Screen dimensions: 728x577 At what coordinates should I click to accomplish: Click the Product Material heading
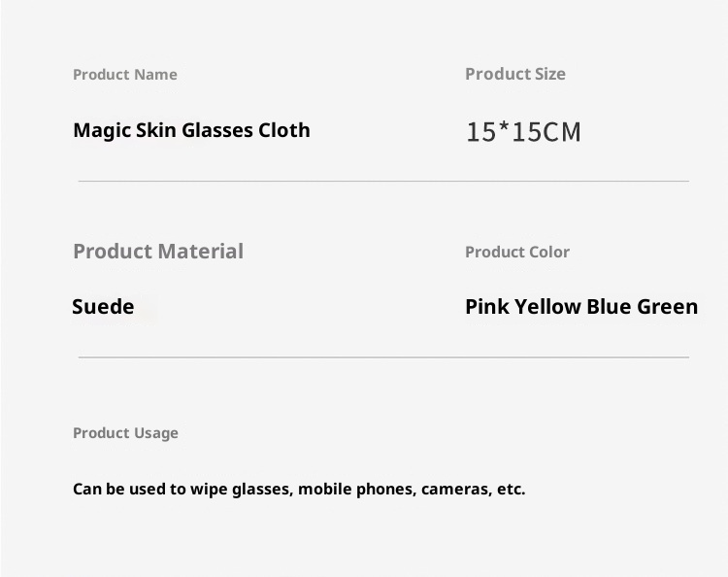[158, 252]
